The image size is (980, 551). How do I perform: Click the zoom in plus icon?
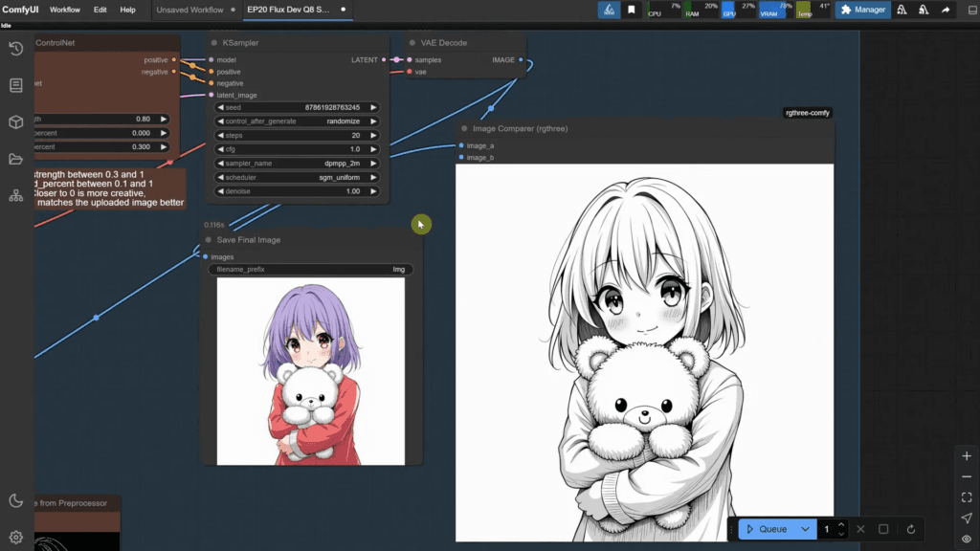(x=967, y=456)
